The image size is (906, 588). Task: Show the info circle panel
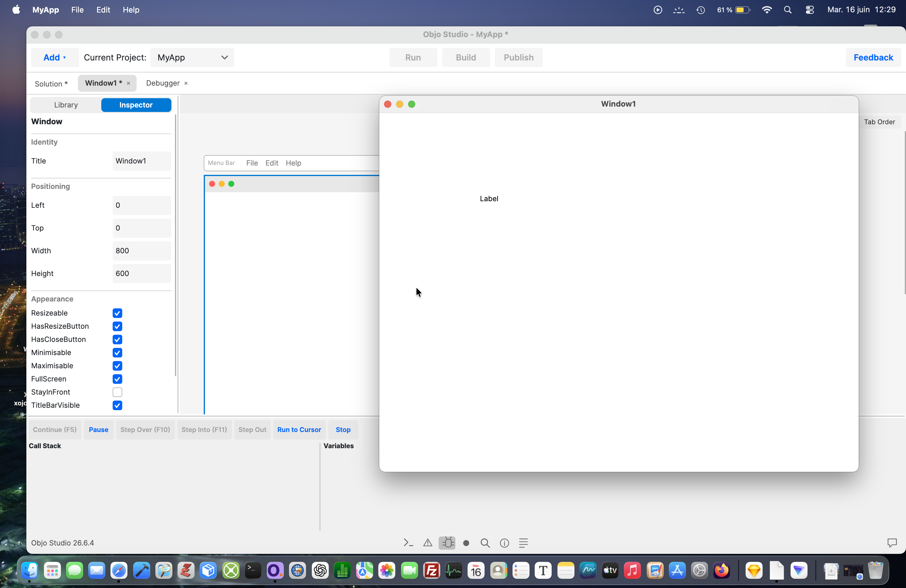coord(505,543)
